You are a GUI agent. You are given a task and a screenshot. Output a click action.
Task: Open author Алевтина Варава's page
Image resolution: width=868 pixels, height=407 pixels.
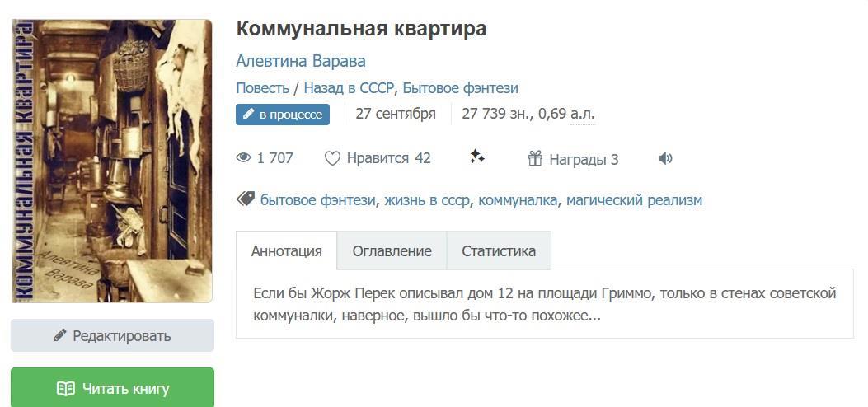pos(301,61)
